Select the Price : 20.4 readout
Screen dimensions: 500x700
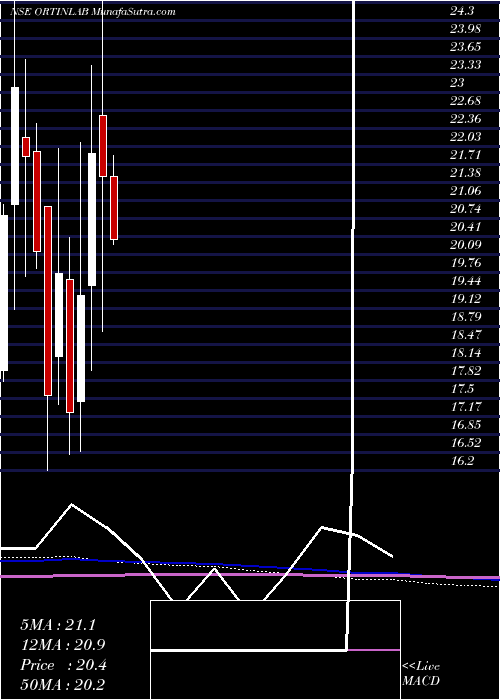pos(63,665)
